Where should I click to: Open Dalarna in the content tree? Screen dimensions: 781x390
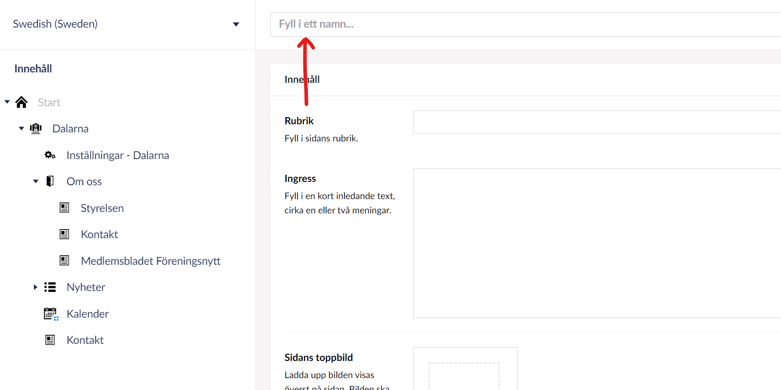point(70,129)
